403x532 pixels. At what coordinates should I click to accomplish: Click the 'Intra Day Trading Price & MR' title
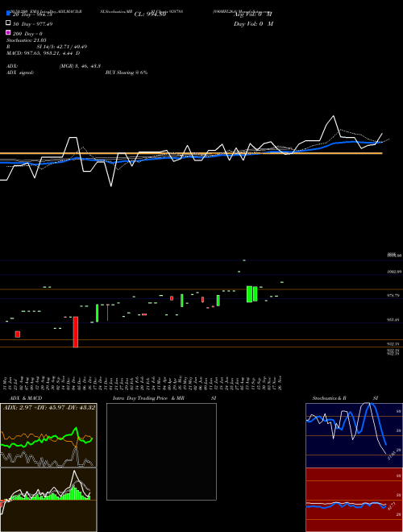coord(148,398)
